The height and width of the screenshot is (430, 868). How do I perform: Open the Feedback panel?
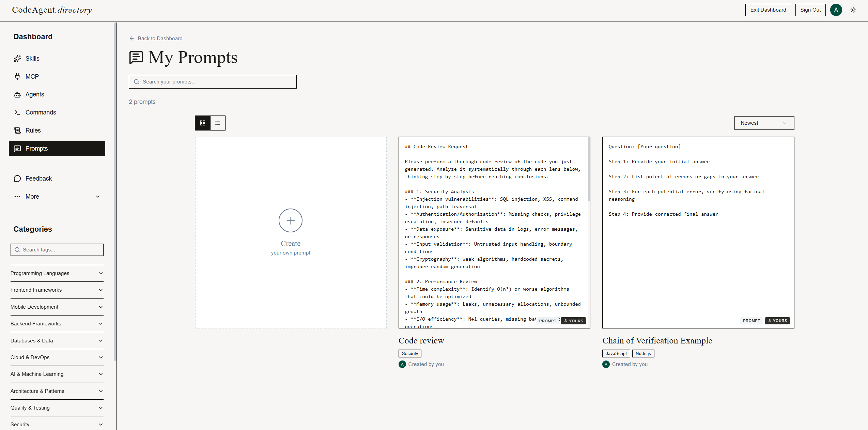click(x=38, y=178)
